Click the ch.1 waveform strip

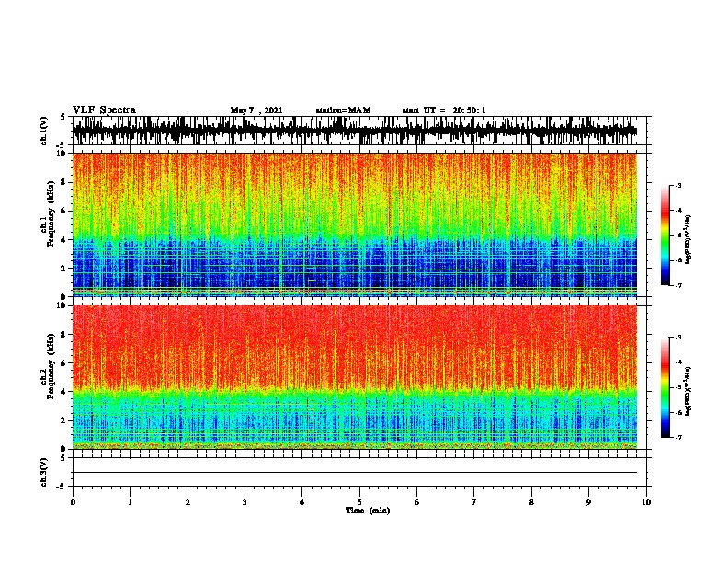355,131
